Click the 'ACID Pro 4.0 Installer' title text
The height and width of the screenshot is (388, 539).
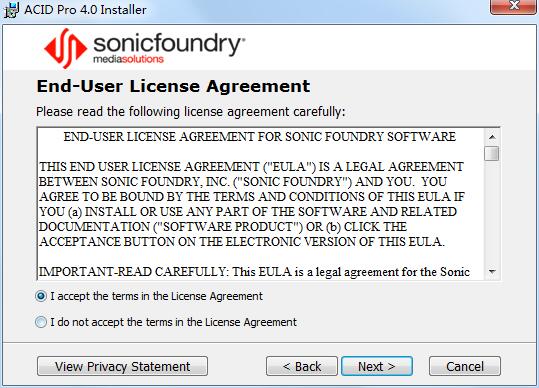coord(85,10)
